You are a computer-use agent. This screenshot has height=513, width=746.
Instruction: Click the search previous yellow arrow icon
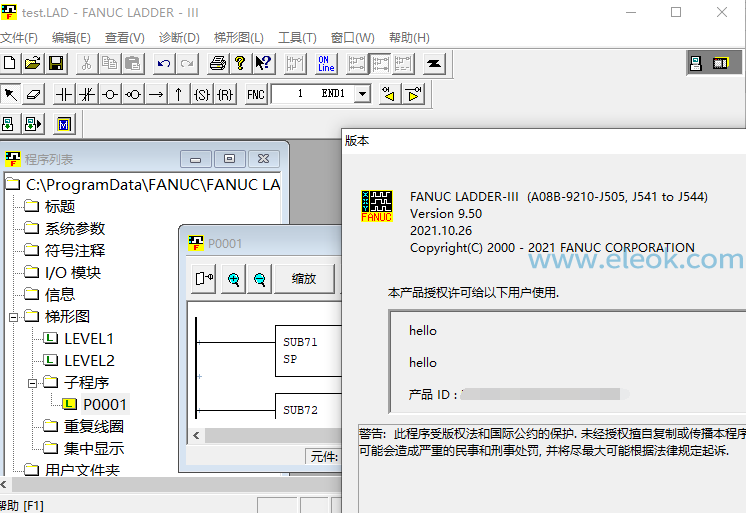coord(389,94)
